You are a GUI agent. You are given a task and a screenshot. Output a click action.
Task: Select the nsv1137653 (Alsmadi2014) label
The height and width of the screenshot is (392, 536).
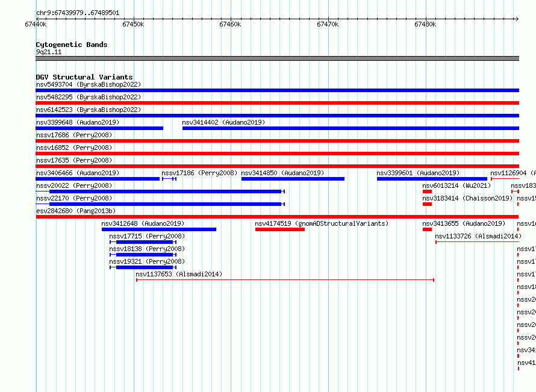pyautogui.click(x=179, y=274)
